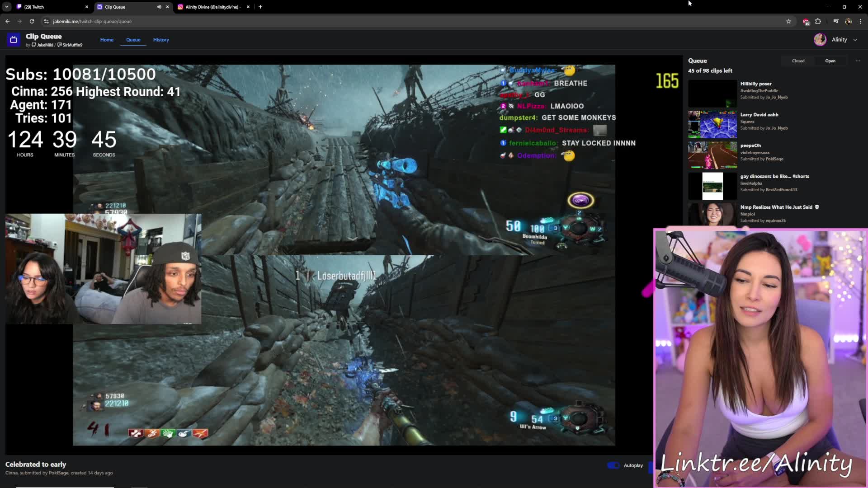
Task: Open the Chrome three-dot menu
Action: [x=860, y=21]
